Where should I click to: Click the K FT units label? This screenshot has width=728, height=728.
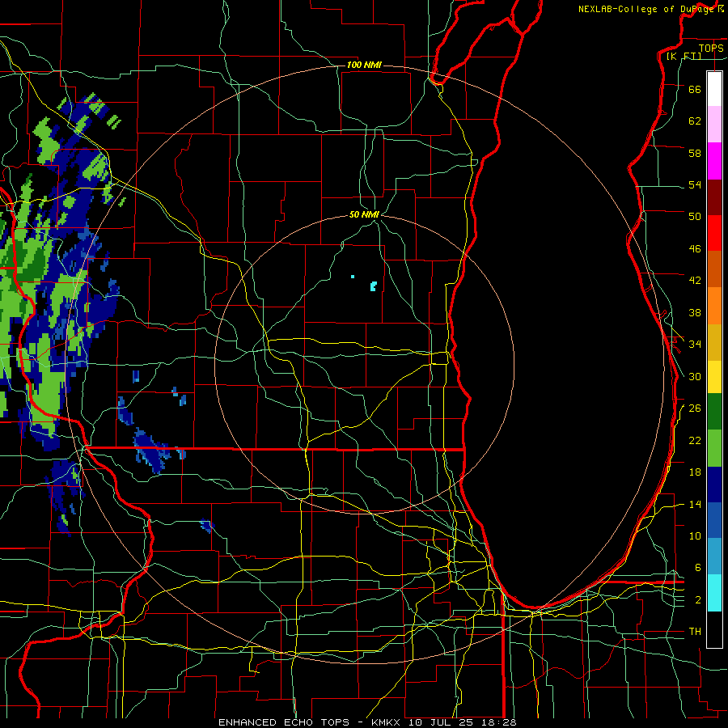pos(684,56)
